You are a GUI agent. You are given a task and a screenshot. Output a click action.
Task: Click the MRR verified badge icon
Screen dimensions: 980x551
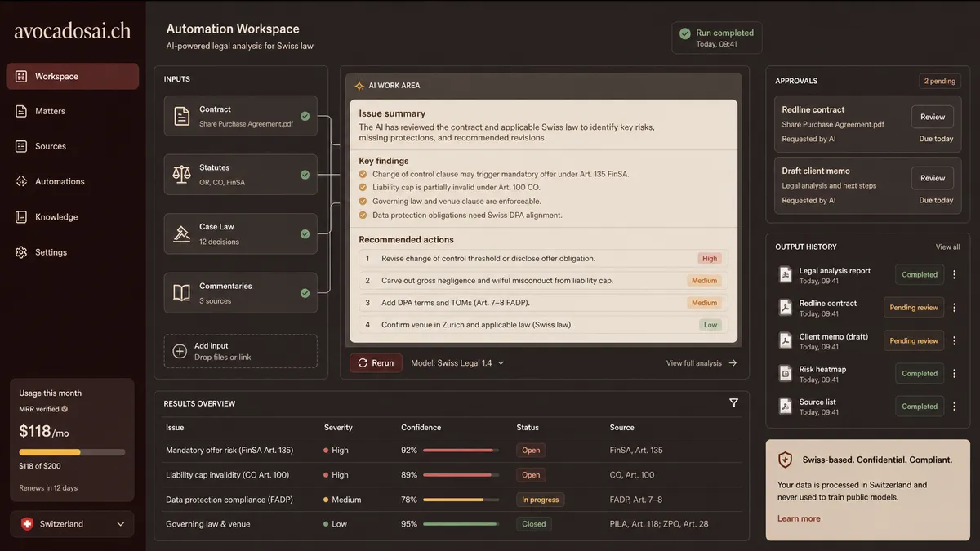(x=65, y=409)
